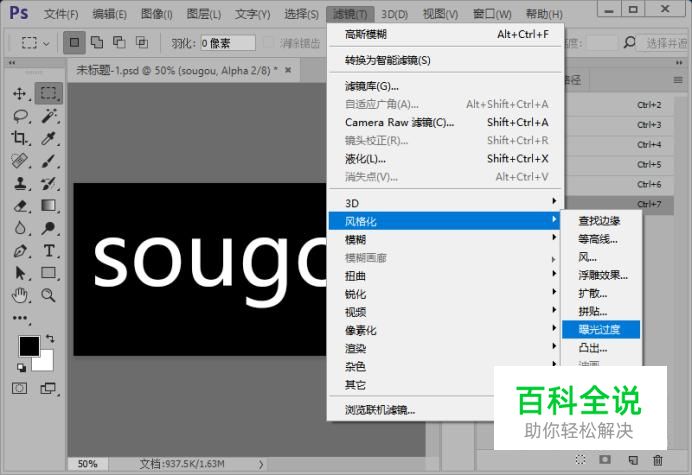
Task: Open the 文字(Y) menu
Action: [x=252, y=14]
